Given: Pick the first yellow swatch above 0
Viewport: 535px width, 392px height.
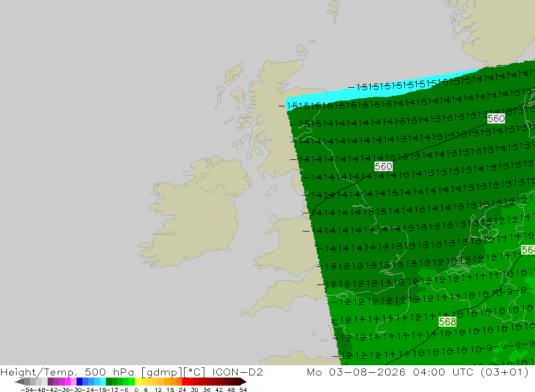Looking at the screenshot, I should 137,382.
